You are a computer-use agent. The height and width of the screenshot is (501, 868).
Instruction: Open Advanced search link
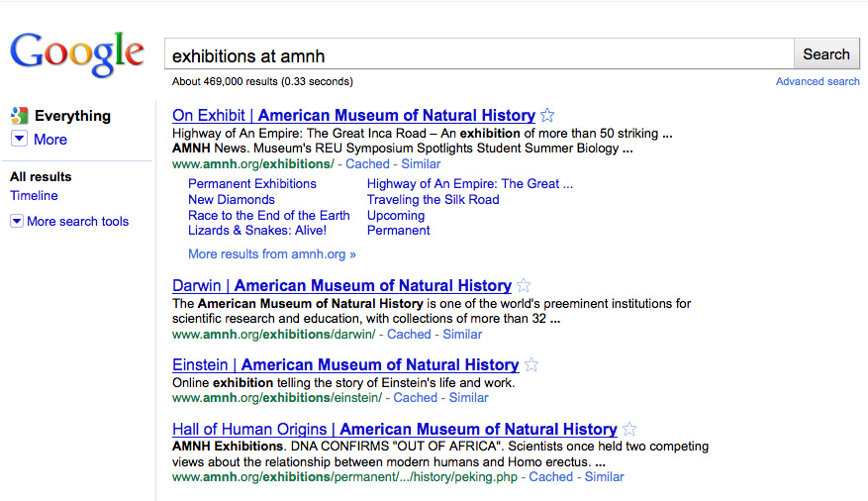point(818,81)
